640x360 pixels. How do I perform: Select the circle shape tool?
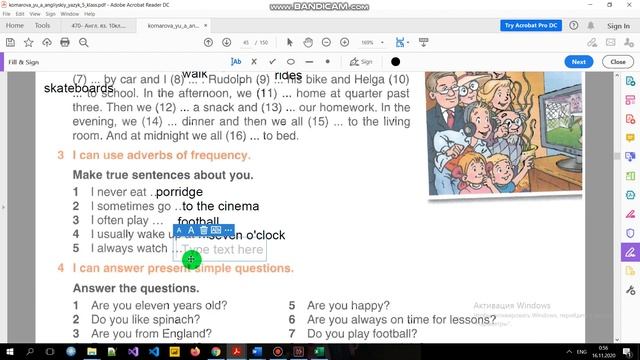point(291,62)
